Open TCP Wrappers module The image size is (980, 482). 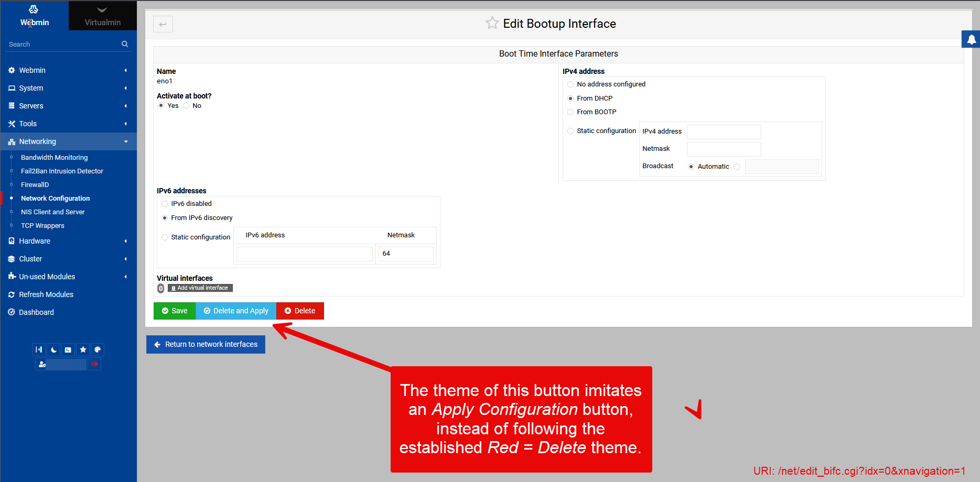[42, 226]
